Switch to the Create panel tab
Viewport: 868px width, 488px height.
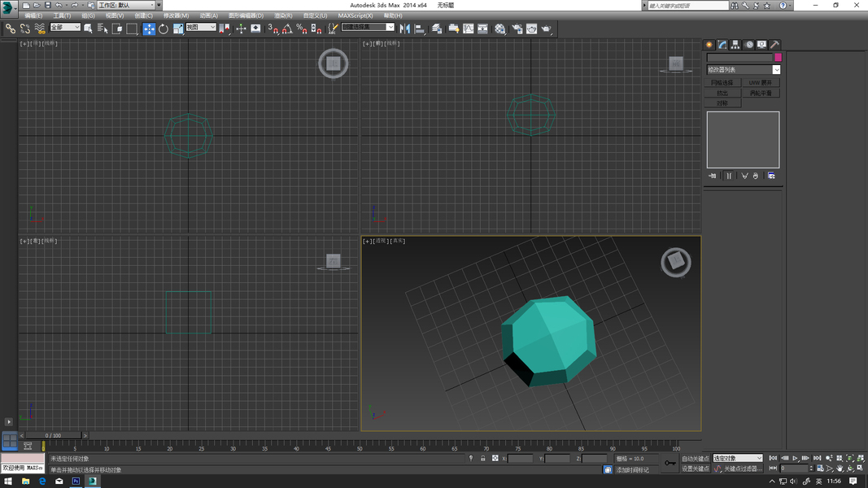tap(709, 45)
